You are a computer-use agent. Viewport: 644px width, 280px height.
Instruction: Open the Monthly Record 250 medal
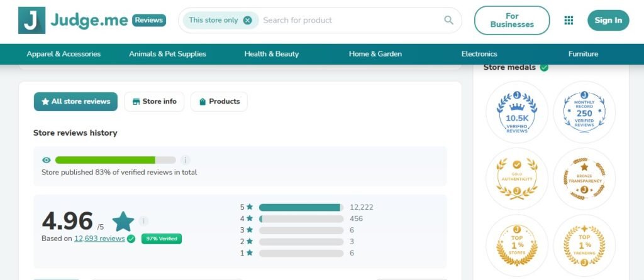click(584, 112)
